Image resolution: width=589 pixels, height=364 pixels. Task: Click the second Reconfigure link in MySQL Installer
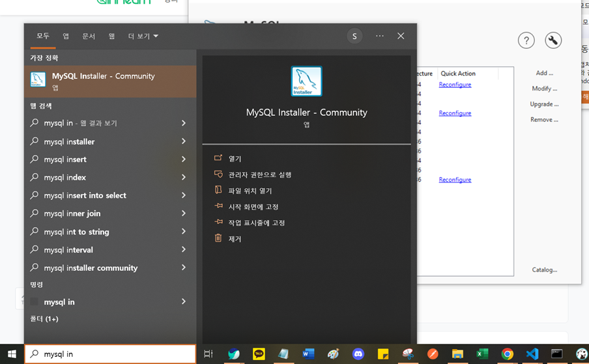pos(455,113)
